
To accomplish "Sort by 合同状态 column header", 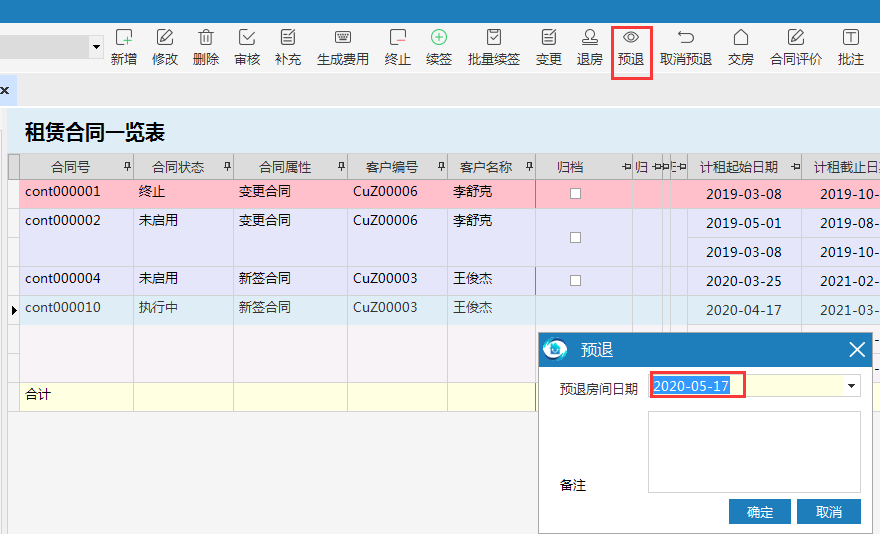I will (x=178, y=167).
